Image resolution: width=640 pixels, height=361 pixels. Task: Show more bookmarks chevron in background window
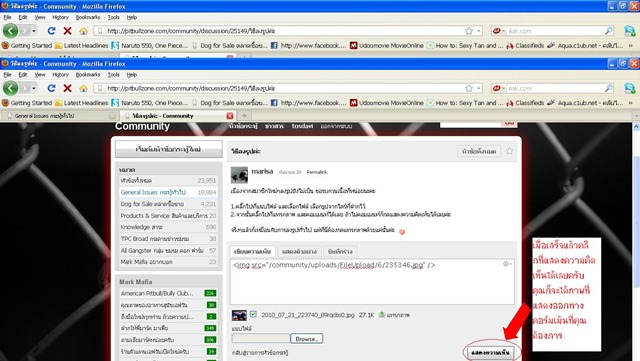pyautogui.click(x=631, y=46)
